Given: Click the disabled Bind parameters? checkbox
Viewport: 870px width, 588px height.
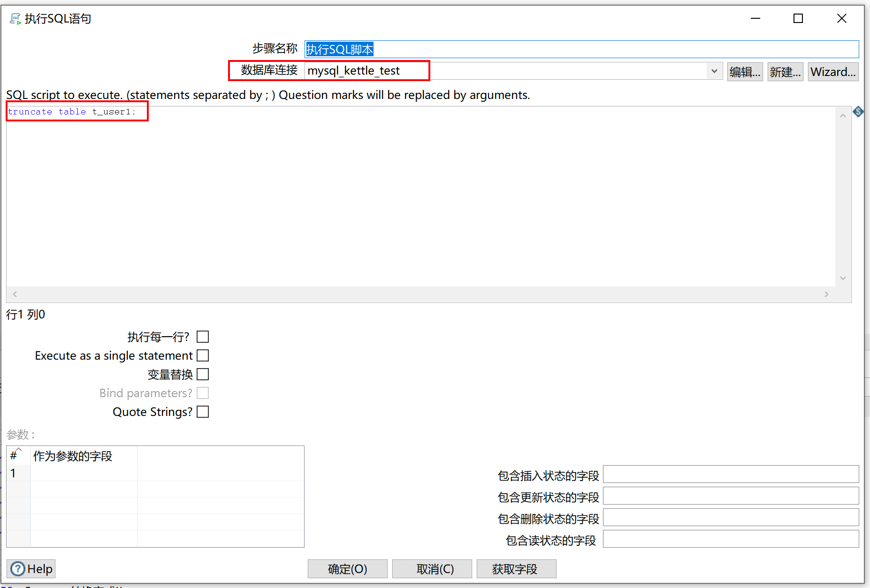Looking at the screenshot, I should (x=203, y=393).
